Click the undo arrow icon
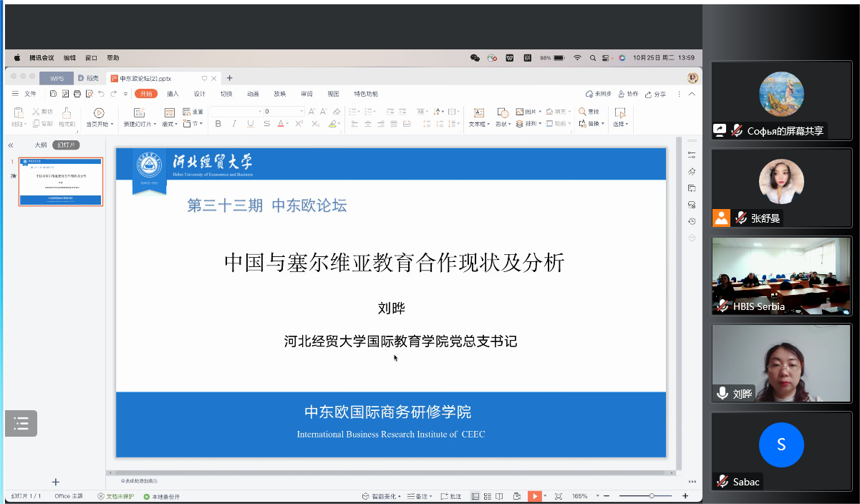Screen dimensions: 860x504 point(101,94)
